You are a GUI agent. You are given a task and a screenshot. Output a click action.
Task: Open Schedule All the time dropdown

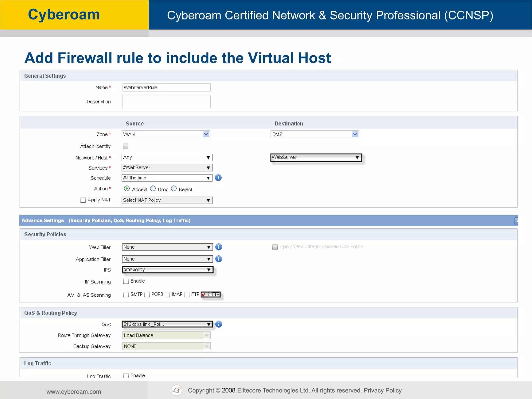coord(167,178)
